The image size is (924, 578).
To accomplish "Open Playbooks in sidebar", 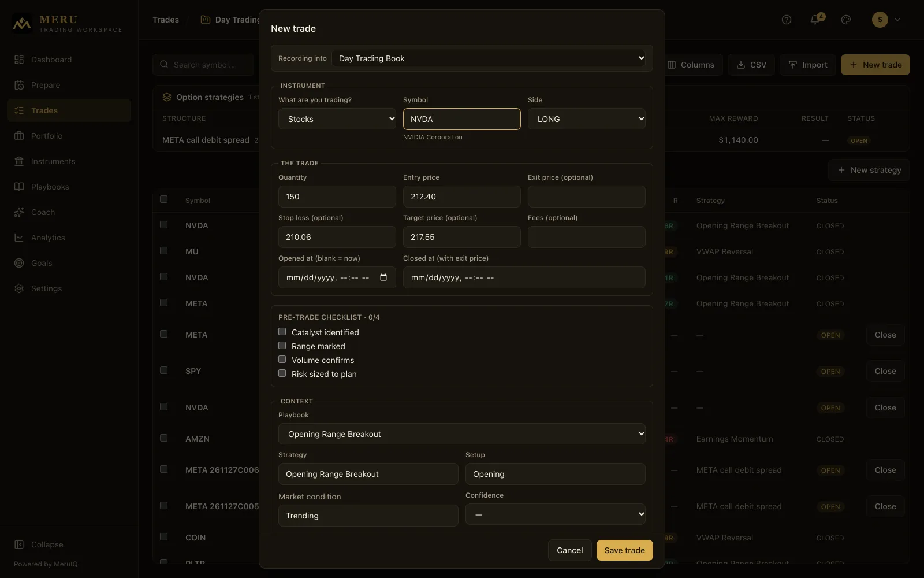I will (x=69, y=187).
